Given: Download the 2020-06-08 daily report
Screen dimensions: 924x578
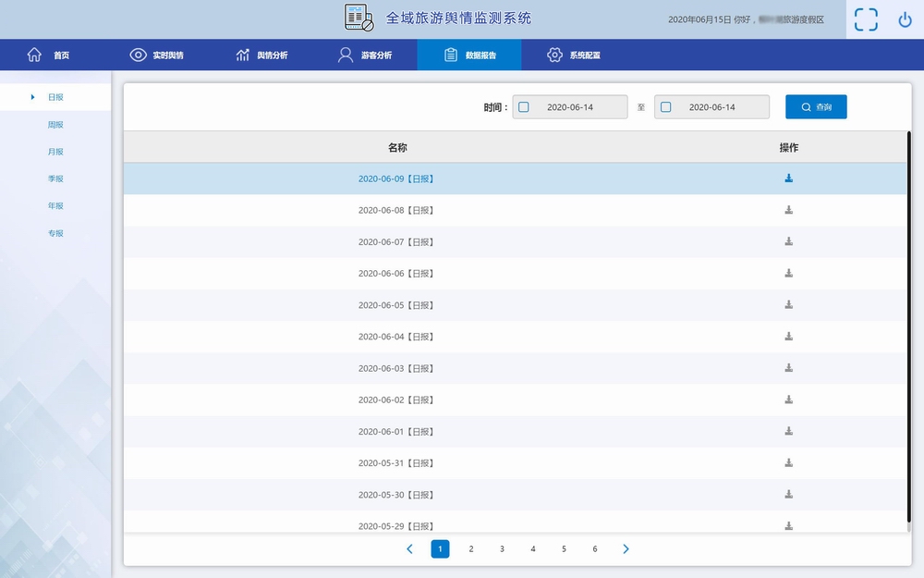Looking at the screenshot, I should 788,210.
